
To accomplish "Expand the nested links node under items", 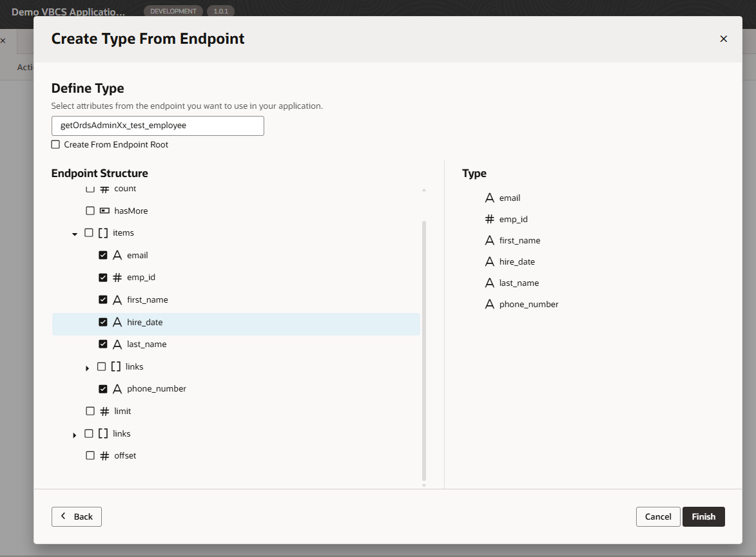I will pyautogui.click(x=88, y=368).
